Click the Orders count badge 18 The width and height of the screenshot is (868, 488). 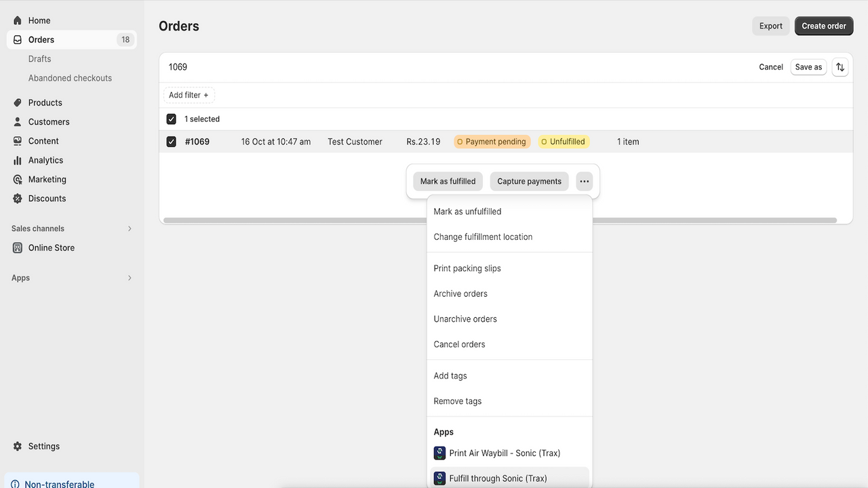coord(125,40)
